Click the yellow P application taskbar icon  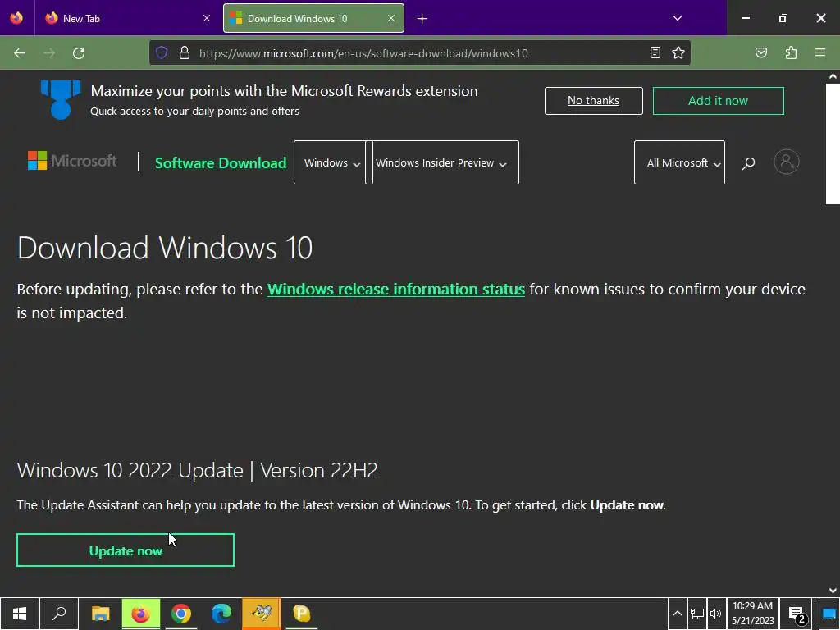click(302, 614)
